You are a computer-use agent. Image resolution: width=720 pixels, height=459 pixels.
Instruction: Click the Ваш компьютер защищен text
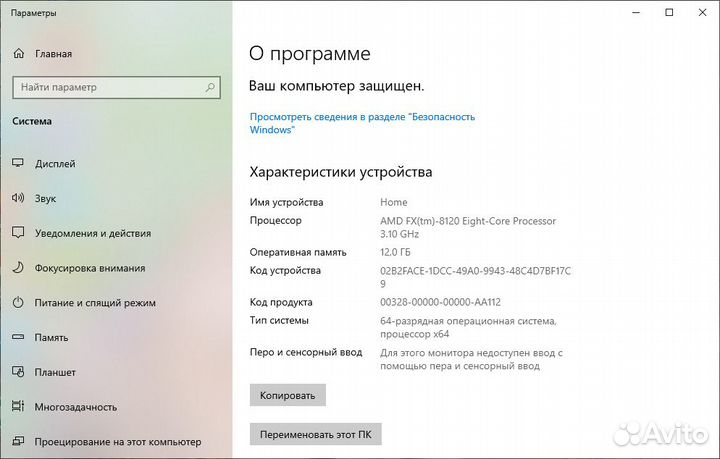[337, 86]
